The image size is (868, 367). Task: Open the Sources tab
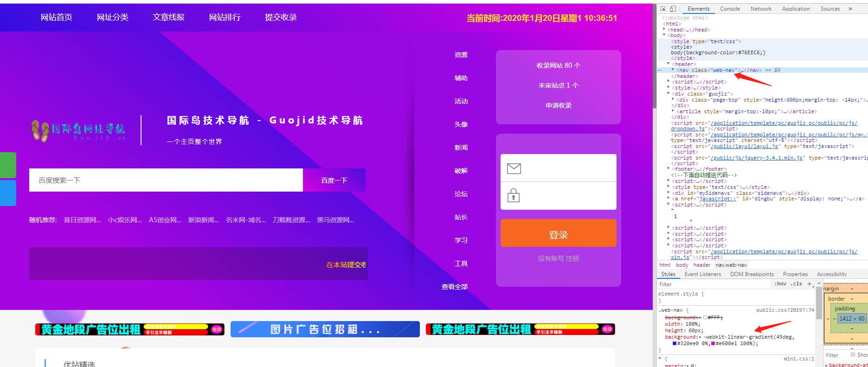(830, 9)
